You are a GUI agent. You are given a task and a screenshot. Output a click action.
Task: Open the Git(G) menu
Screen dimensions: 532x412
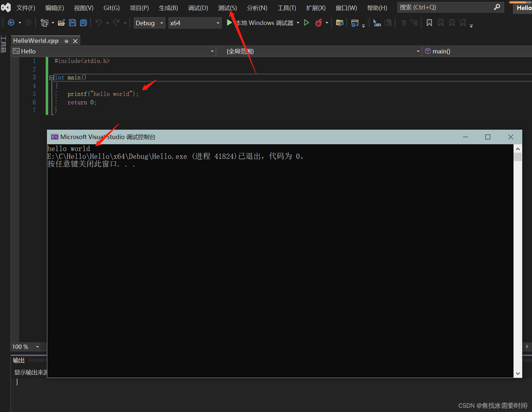click(x=112, y=8)
